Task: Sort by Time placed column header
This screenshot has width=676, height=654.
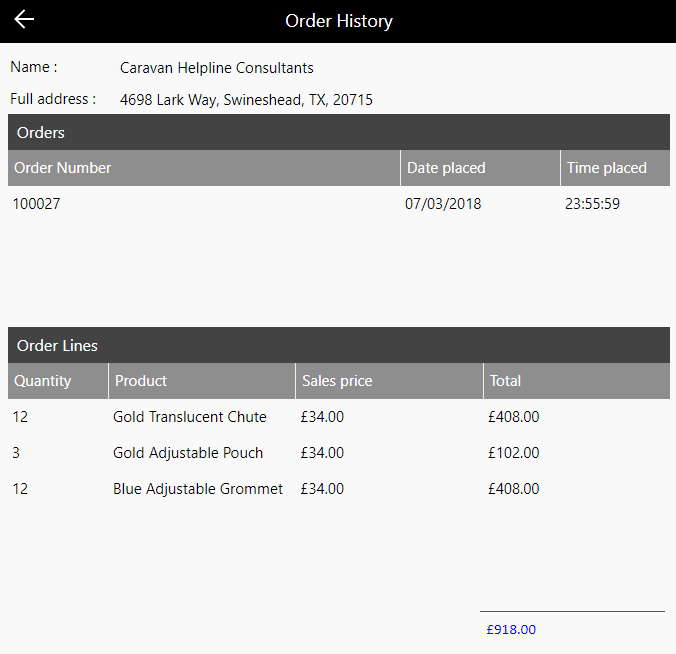Action: [615, 168]
